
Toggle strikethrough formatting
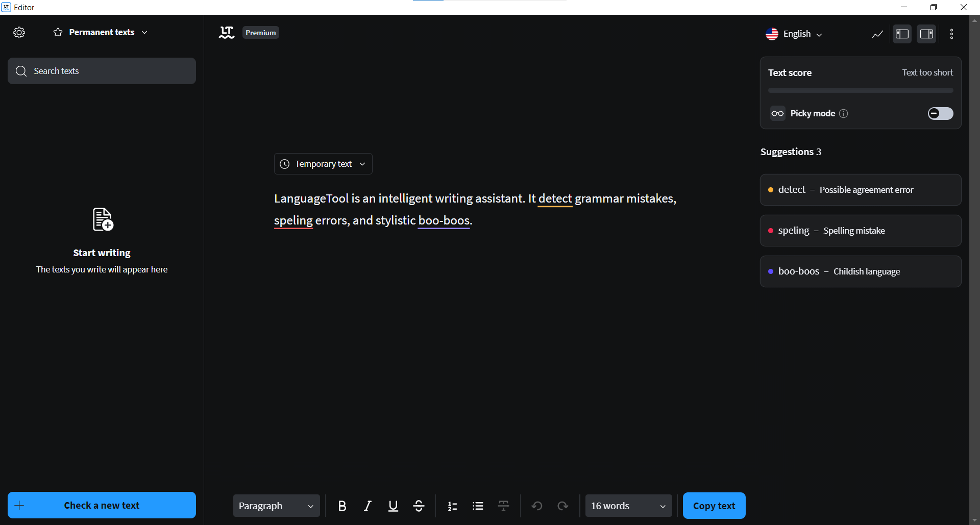419,506
